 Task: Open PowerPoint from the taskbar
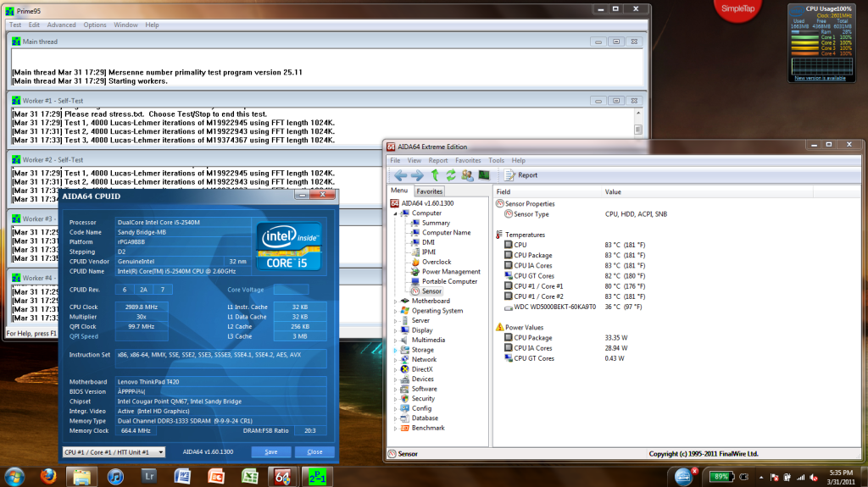click(x=216, y=477)
